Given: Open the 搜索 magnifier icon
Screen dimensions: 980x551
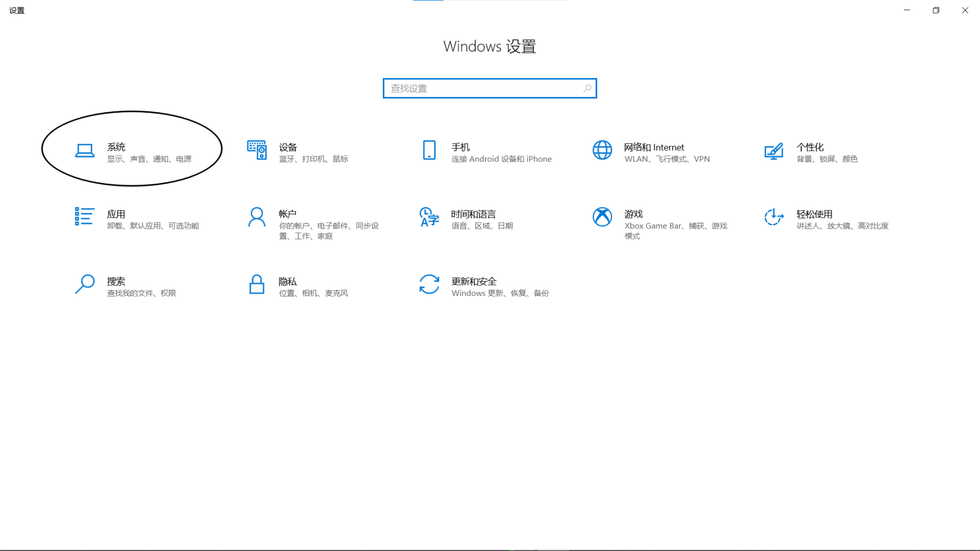Looking at the screenshot, I should (x=85, y=285).
